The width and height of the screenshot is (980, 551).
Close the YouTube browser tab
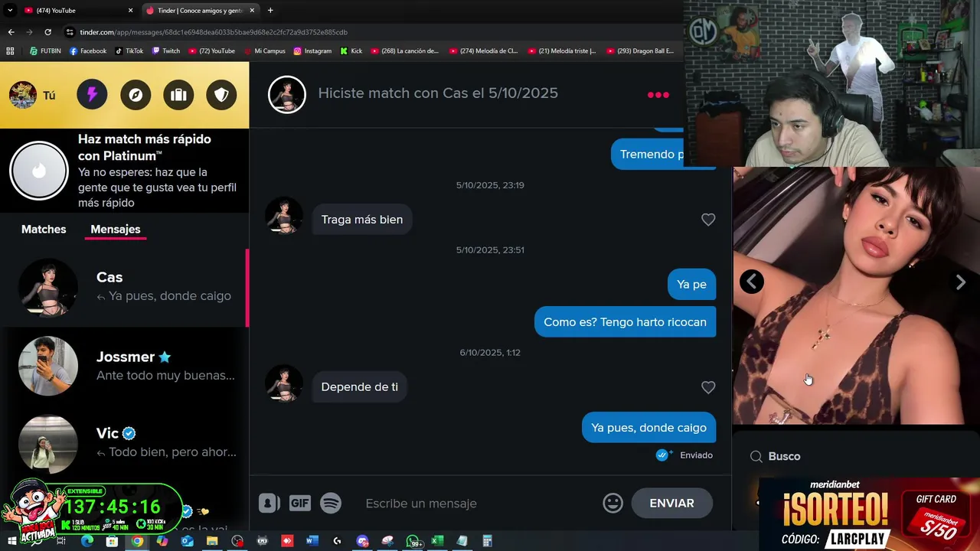(130, 11)
